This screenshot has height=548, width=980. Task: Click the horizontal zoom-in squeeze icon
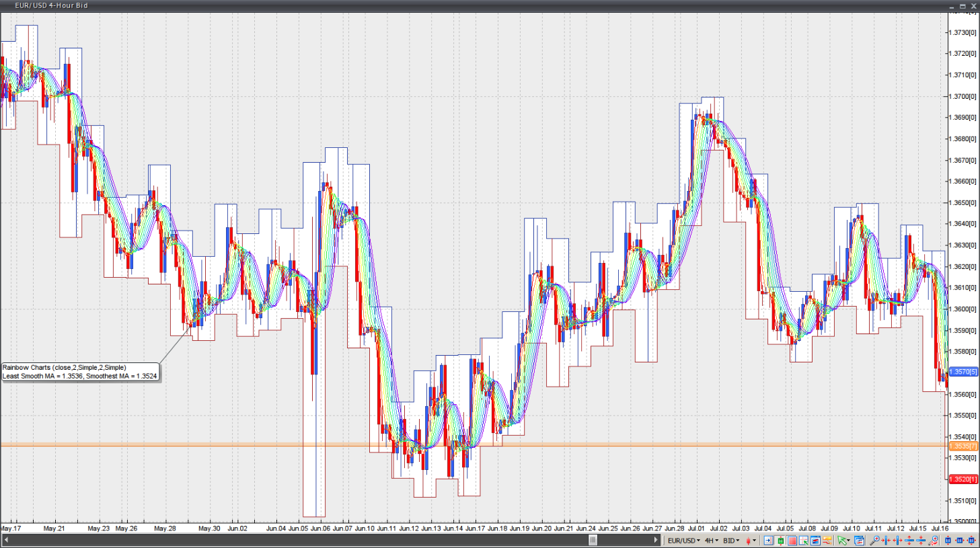pos(887,539)
